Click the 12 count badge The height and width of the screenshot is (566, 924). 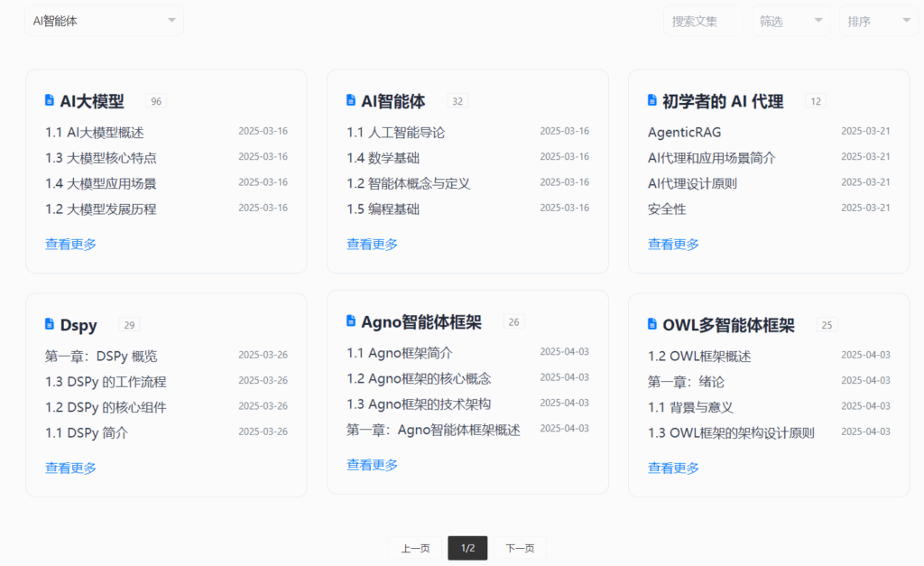pyautogui.click(x=816, y=101)
